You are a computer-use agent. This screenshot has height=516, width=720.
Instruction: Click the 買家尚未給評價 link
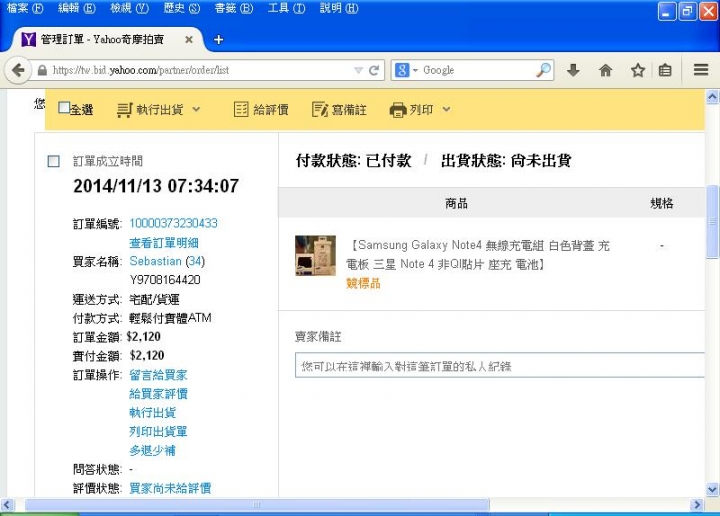coord(170,488)
